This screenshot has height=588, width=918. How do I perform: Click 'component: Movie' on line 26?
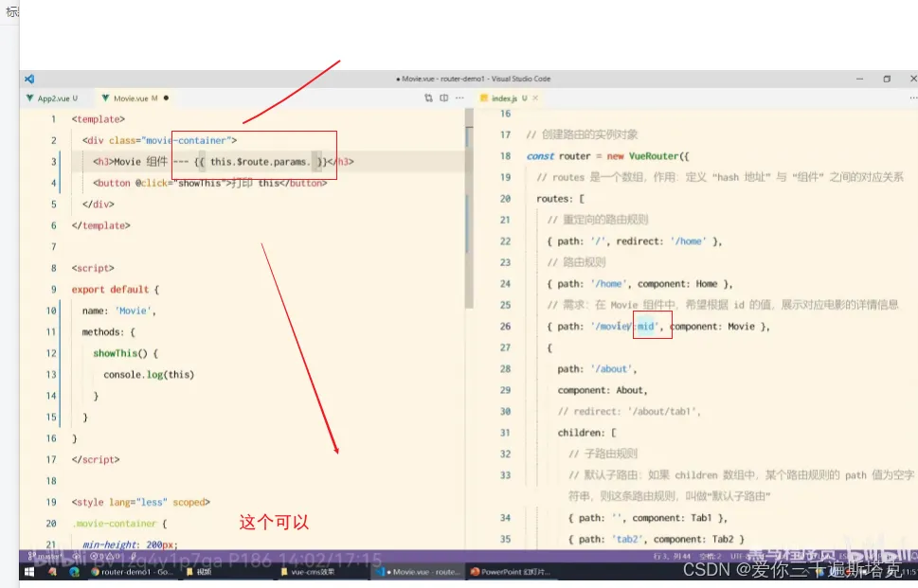(x=712, y=327)
